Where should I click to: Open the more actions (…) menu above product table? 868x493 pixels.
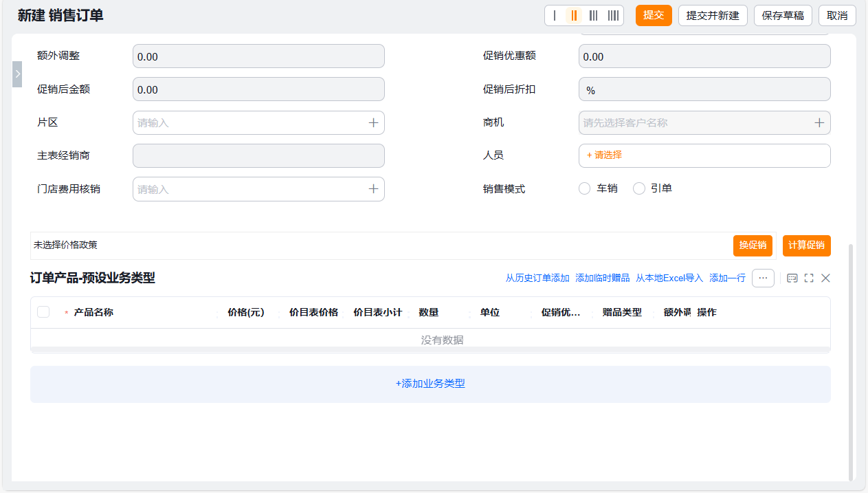[763, 278]
